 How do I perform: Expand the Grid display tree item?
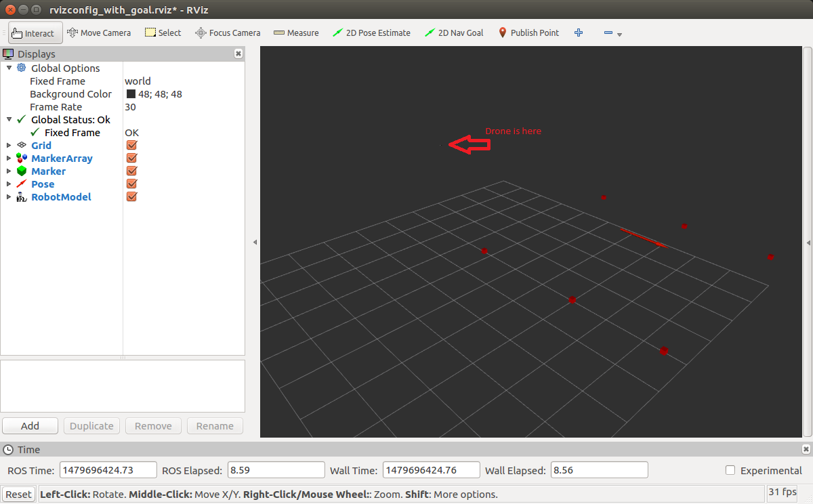click(x=9, y=146)
